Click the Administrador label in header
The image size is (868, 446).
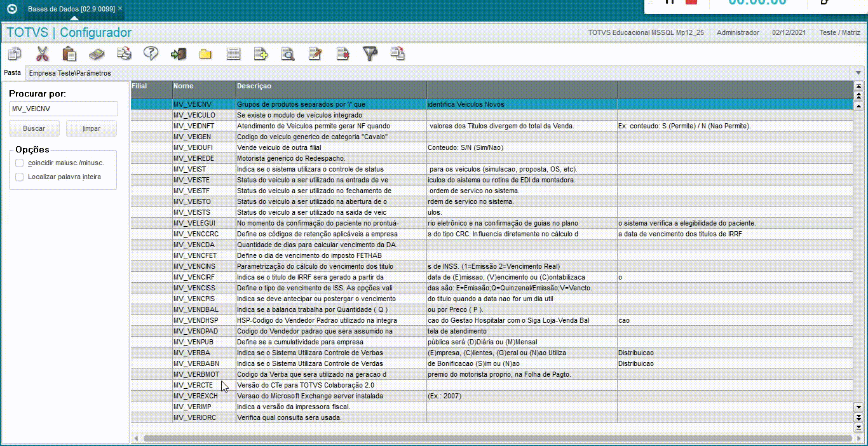pos(738,32)
